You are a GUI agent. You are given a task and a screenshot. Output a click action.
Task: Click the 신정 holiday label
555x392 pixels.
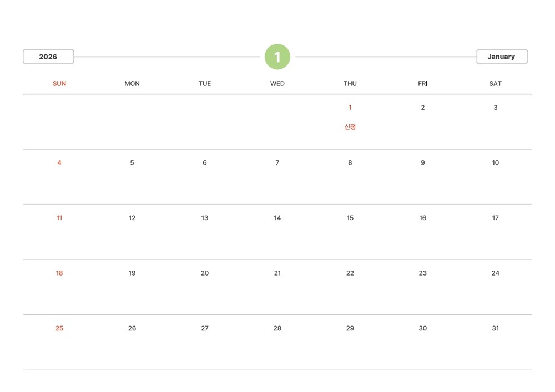point(350,127)
